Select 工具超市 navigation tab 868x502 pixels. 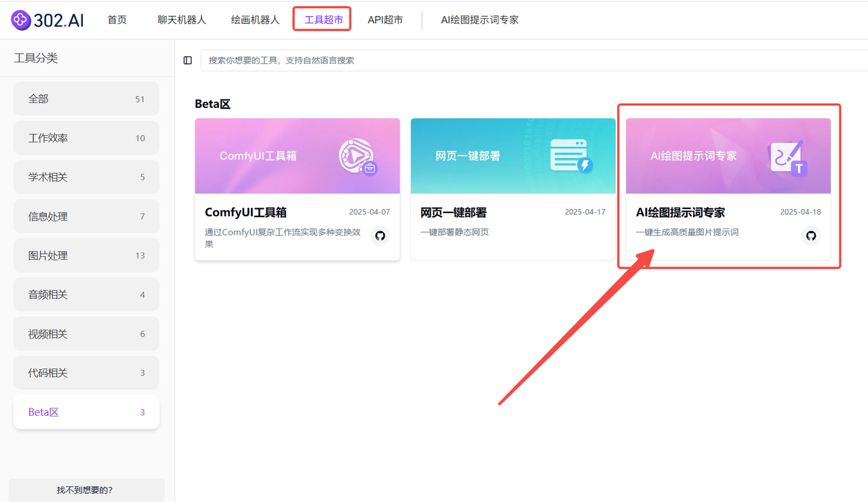click(x=323, y=20)
